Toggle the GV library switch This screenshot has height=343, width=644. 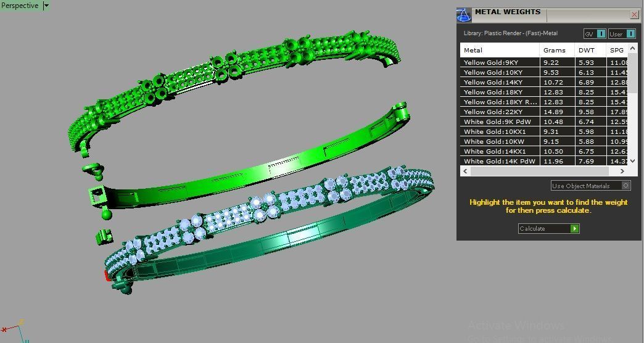pyautogui.click(x=601, y=34)
